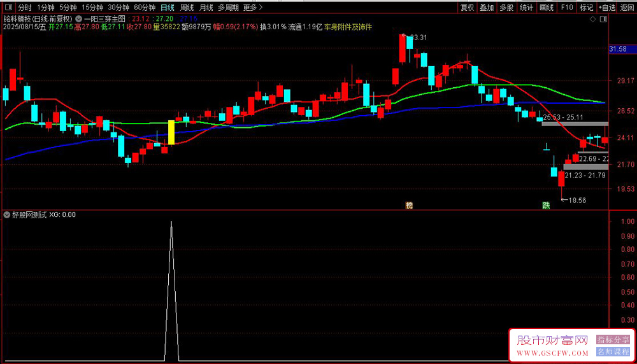Click the 跌 marker on the chart
Screen dimensions: 637x364
click(x=546, y=206)
